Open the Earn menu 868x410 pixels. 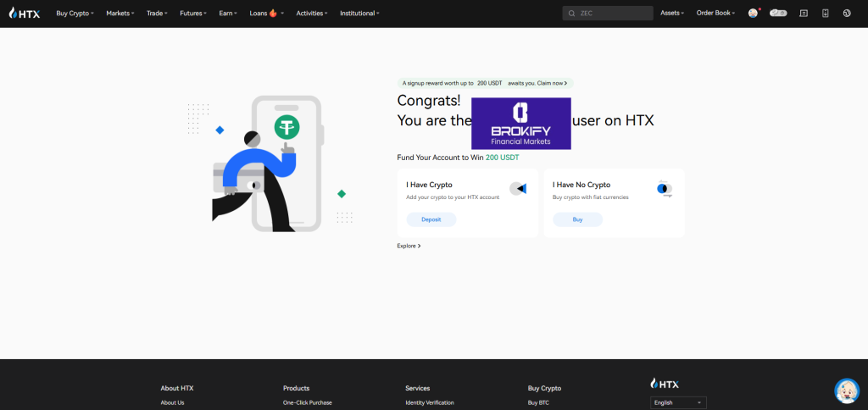point(228,14)
